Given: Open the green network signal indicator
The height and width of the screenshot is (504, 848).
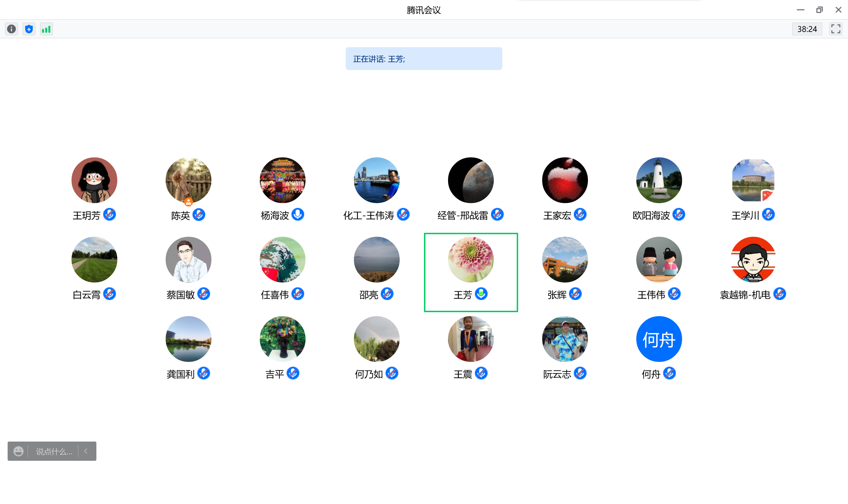Looking at the screenshot, I should (x=46, y=29).
